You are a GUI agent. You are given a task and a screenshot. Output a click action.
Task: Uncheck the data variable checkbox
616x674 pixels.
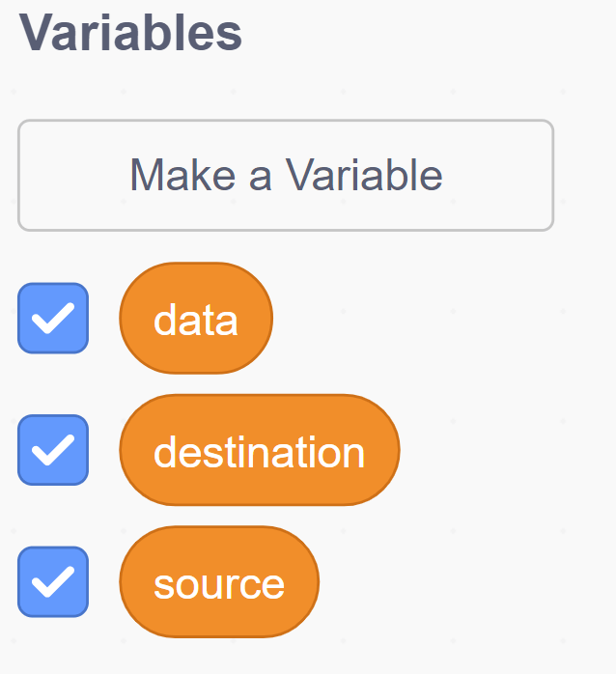[53, 318]
